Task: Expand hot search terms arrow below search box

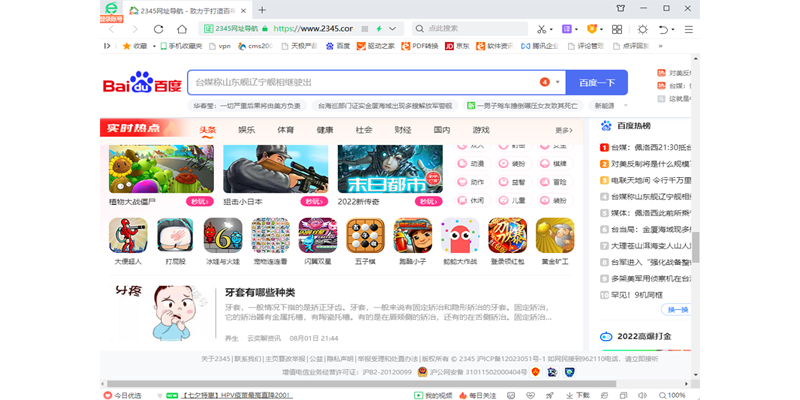Action: click(626, 106)
